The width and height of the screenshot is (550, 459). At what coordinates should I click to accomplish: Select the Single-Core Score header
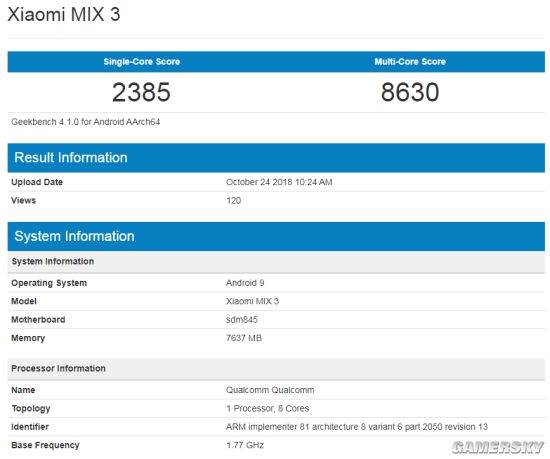(142, 62)
